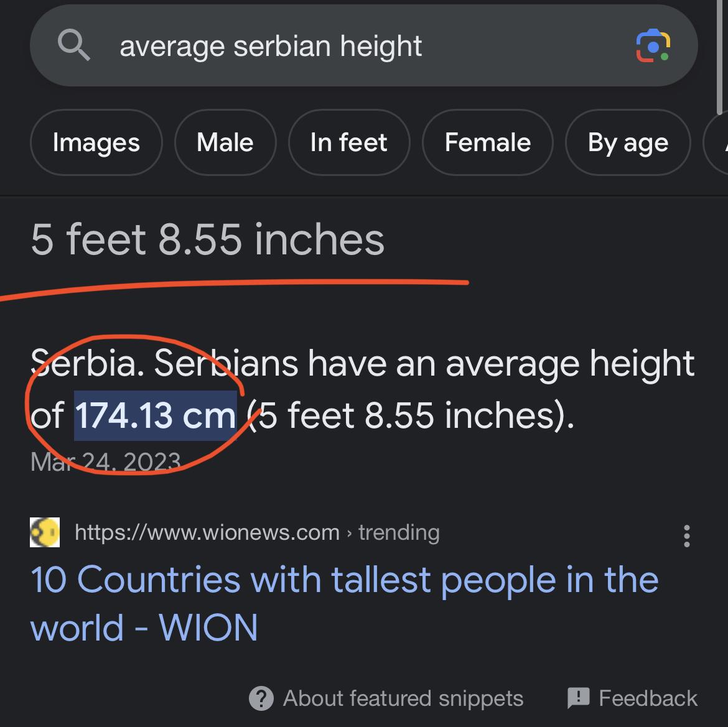Select the Male filter chip
728x727 pixels.
tap(225, 142)
